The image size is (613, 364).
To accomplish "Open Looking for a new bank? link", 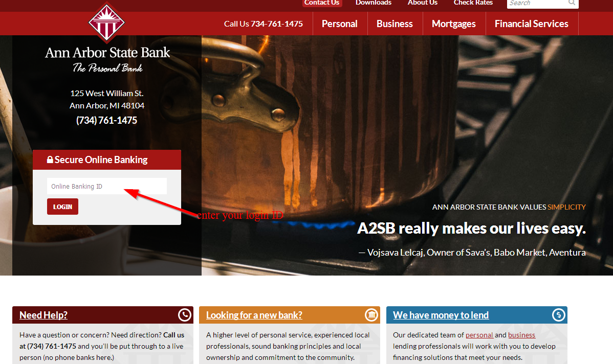I will tap(254, 315).
